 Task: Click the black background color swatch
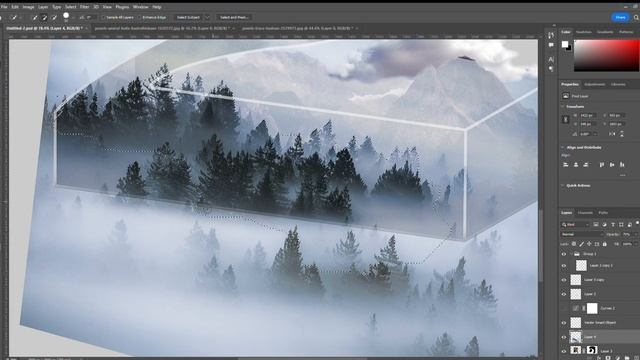click(x=569, y=49)
